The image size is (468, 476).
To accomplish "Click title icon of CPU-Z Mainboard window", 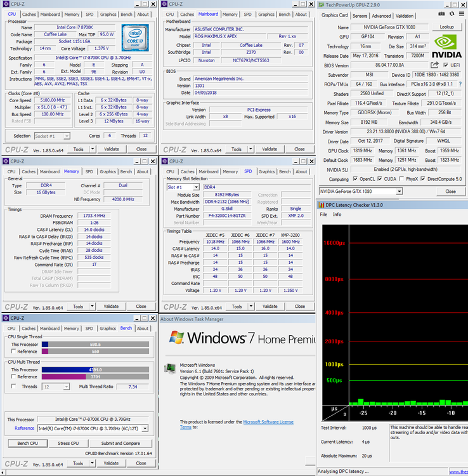I will (164, 4).
